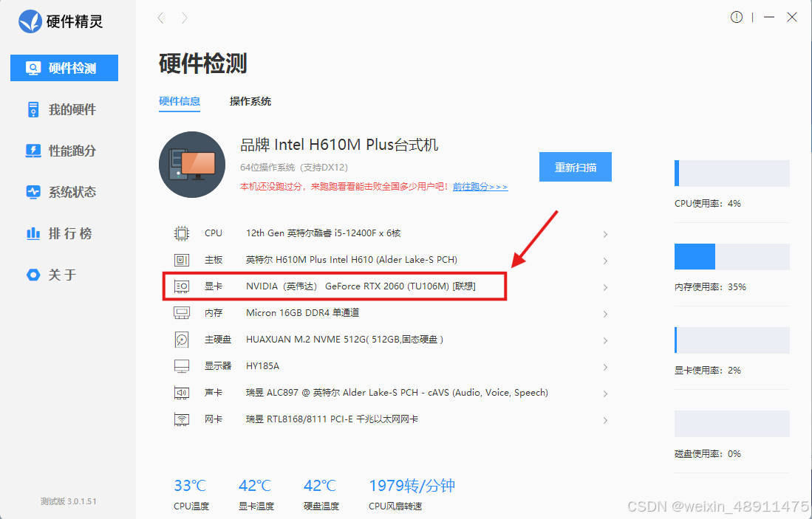Click the 网卡 network card icon
The image size is (812, 519).
[182, 419]
